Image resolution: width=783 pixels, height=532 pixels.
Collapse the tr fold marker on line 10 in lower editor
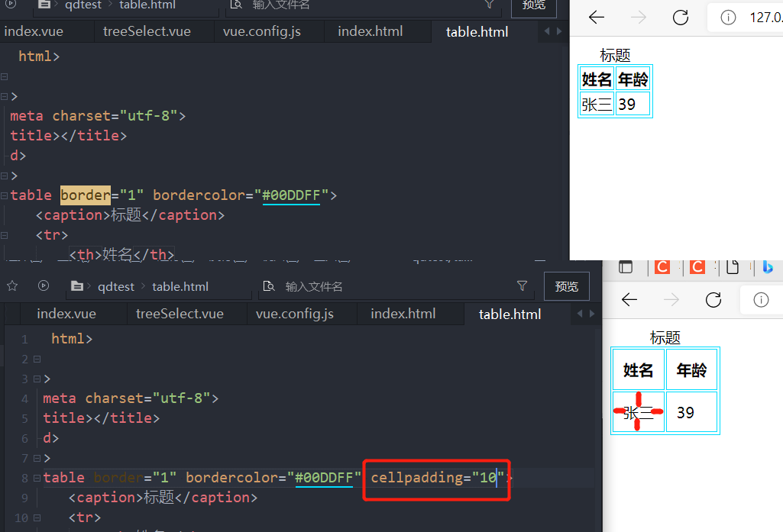(37, 517)
